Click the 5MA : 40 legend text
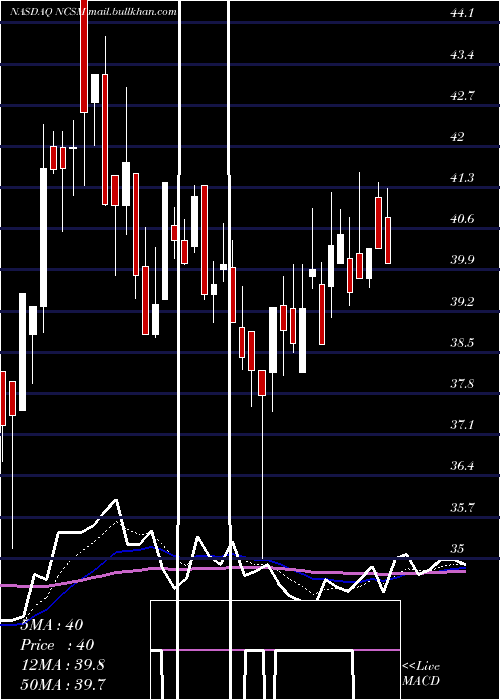This screenshot has width=500, height=700. coord(52,625)
